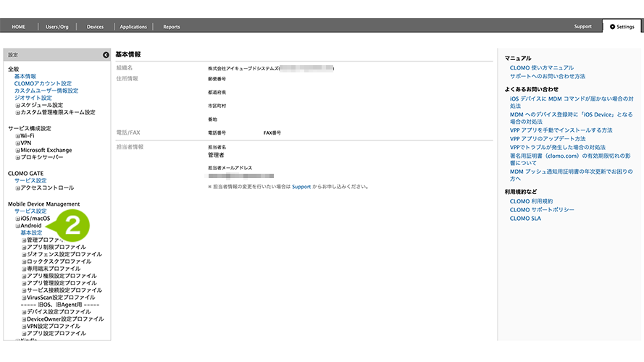The image size is (644, 362).
Task: Expand the VPN設定プロファイル node
Action: point(24,327)
